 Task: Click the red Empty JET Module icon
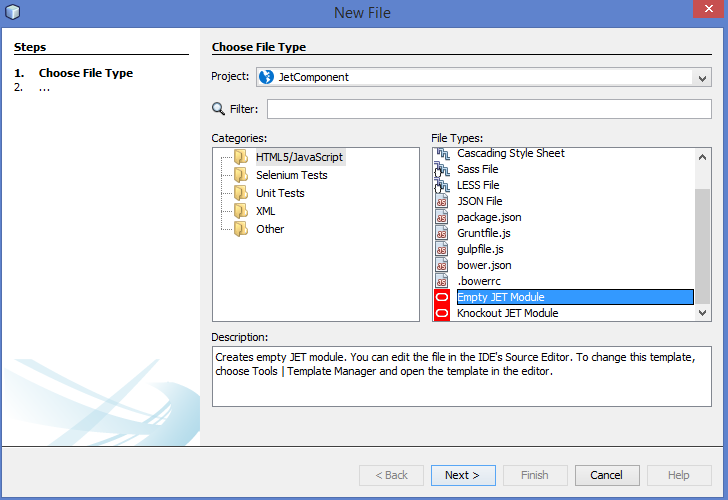point(442,297)
